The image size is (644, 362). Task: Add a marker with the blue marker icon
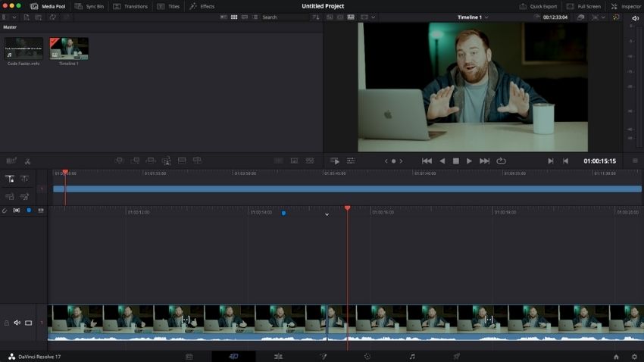(29, 211)
